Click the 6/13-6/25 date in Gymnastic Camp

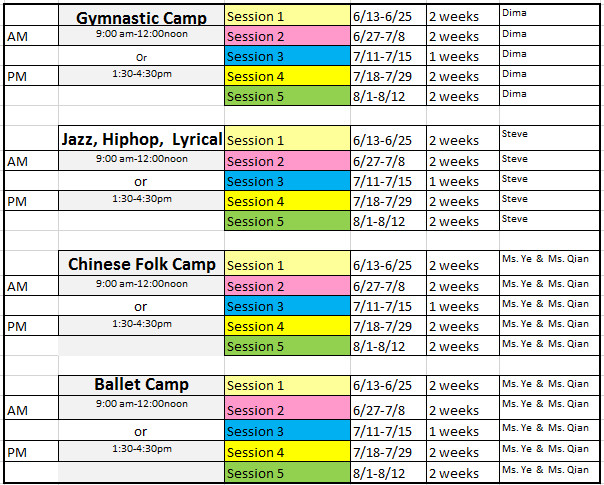pos(388,17)
